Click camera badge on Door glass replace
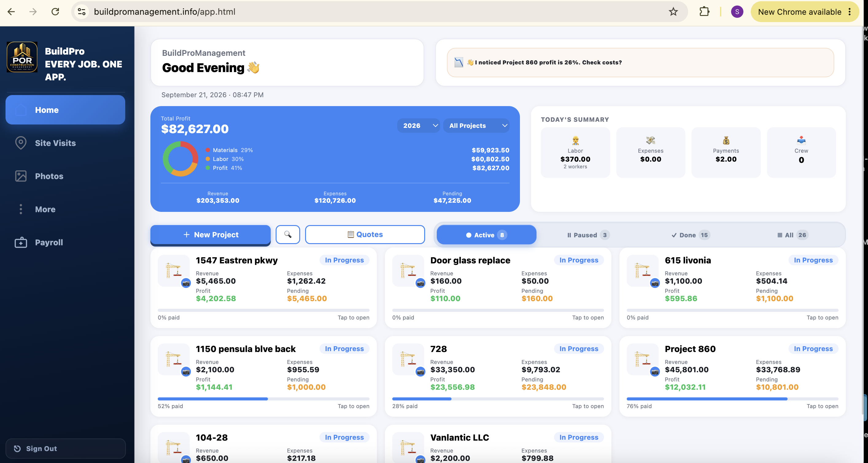Viewport: 868px width, 463px height. pyautogui.click(x=420, y=283)
